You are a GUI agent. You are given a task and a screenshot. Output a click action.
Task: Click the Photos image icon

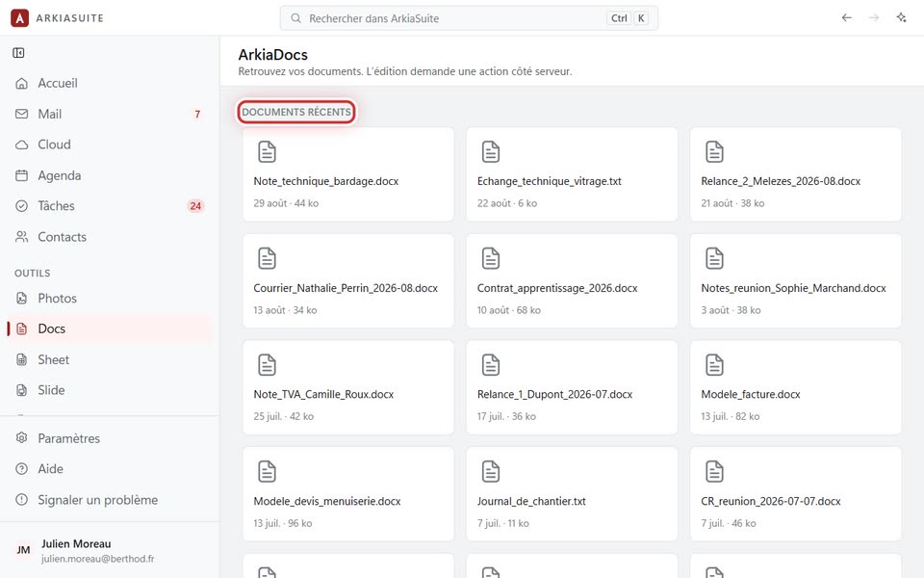pos(22,298)
